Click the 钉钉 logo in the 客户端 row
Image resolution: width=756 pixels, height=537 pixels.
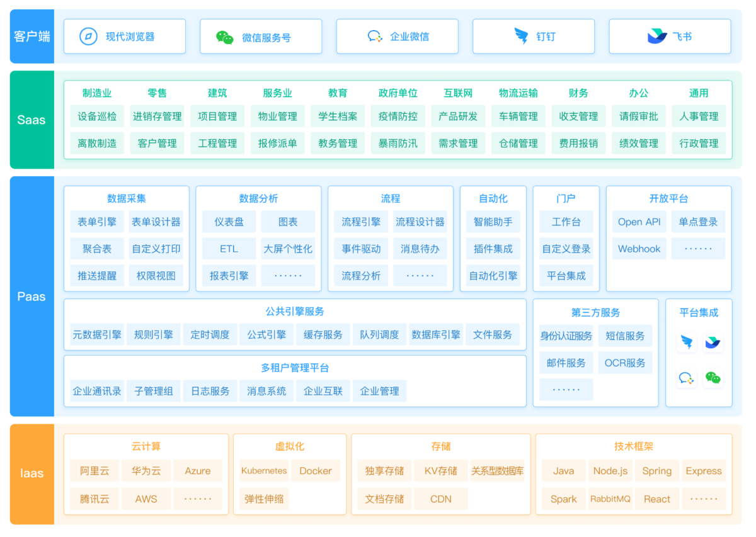[x=521, y=37]
